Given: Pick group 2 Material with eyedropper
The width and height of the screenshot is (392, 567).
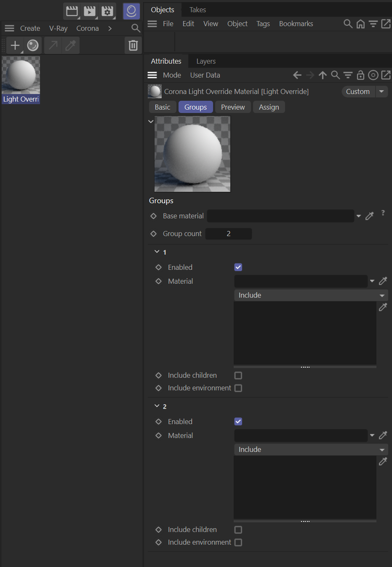Looking at the screenshot, I should pos(383,435).
